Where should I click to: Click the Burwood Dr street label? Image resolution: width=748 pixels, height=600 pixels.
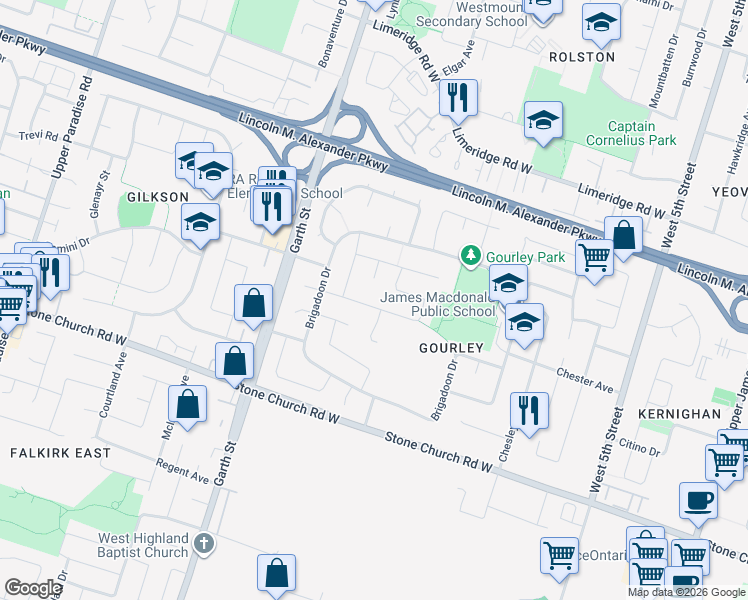pyautogui.click(x=695, y=57)
